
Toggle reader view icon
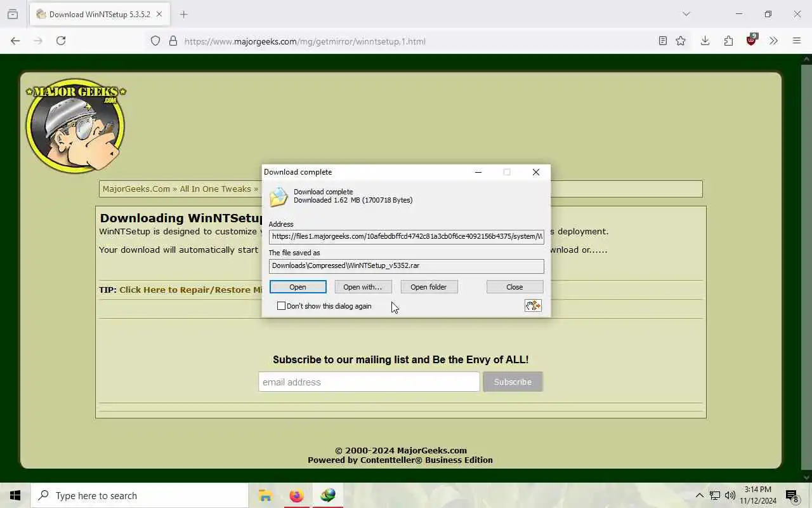tap(662, 41)
